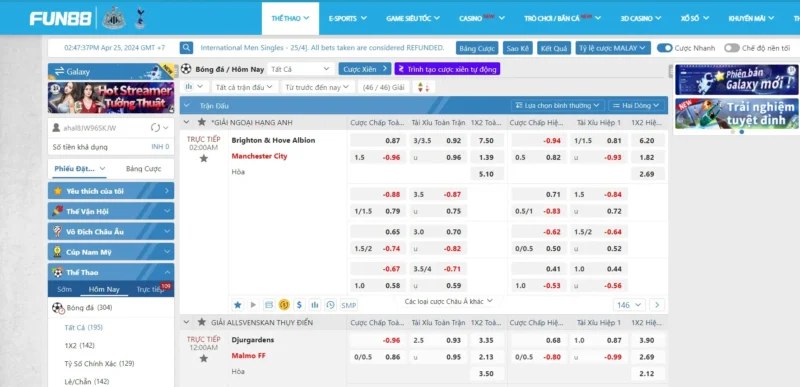Screen dimensions: 800x387
Task: Select the Phiếu Đặt tab
Action: 80,169
